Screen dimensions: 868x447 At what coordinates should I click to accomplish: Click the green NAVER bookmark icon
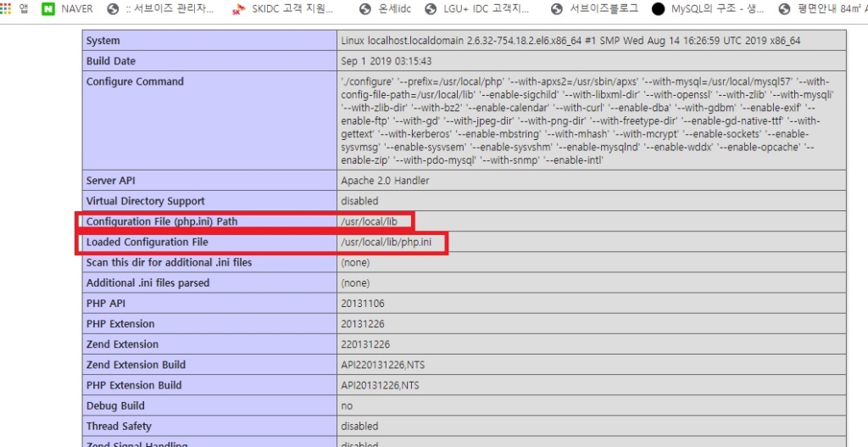coord(48,9)
